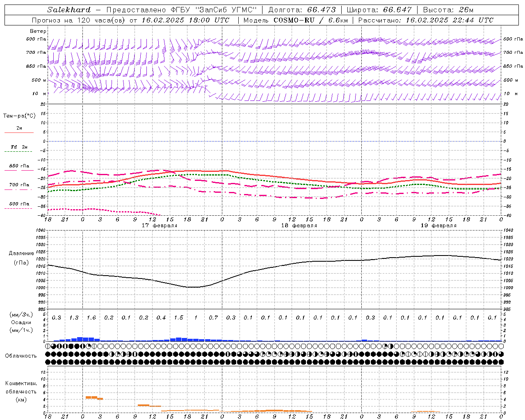Click the "Давление" pressure panel label

pyautogui.click(x=21, y=253)
